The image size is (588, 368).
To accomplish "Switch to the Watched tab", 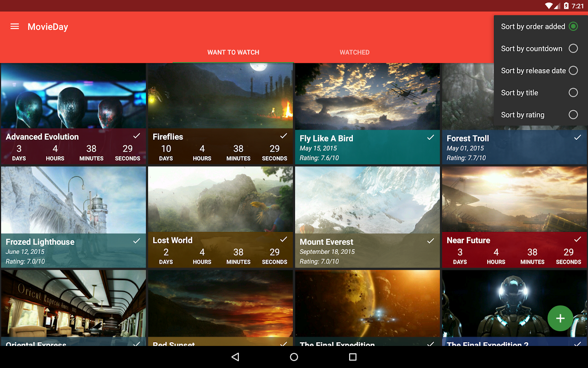I will (354, 52).
